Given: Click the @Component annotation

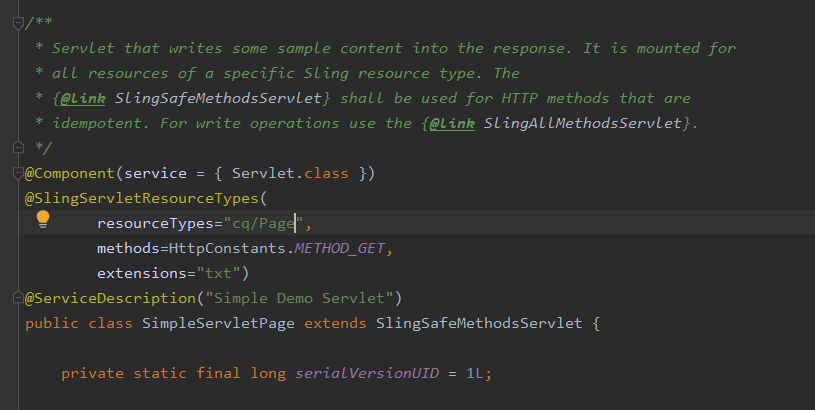Looking at the screenshot, I should [66, 173].
